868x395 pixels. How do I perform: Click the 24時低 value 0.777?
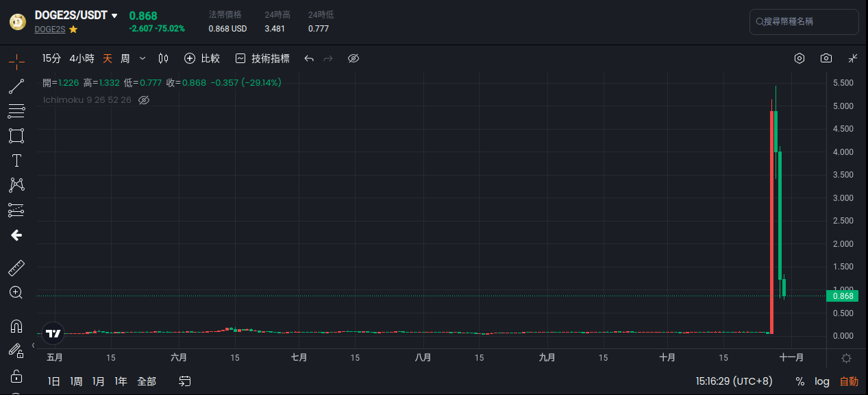(318, 29)
